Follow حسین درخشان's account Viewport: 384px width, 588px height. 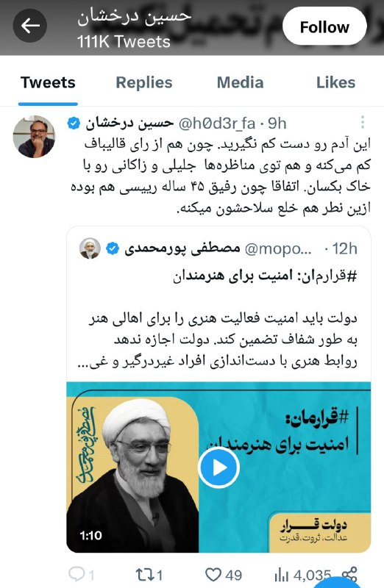(x=324, y=27)
